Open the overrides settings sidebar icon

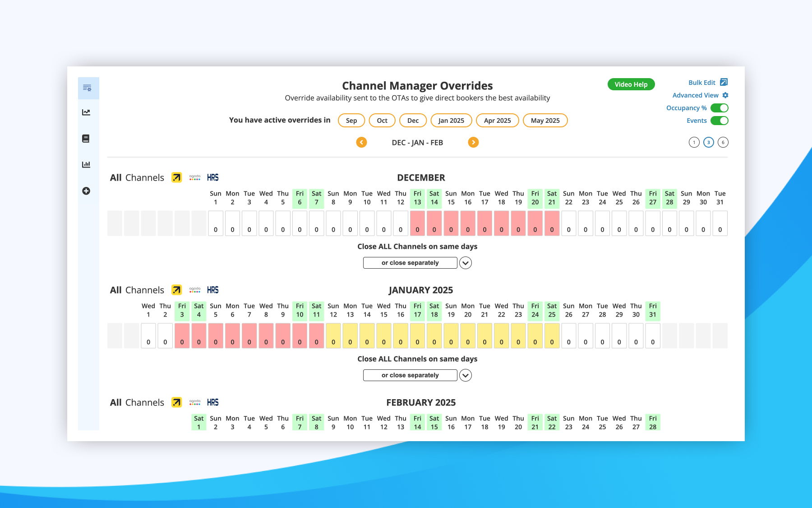(x=87, y=88)
